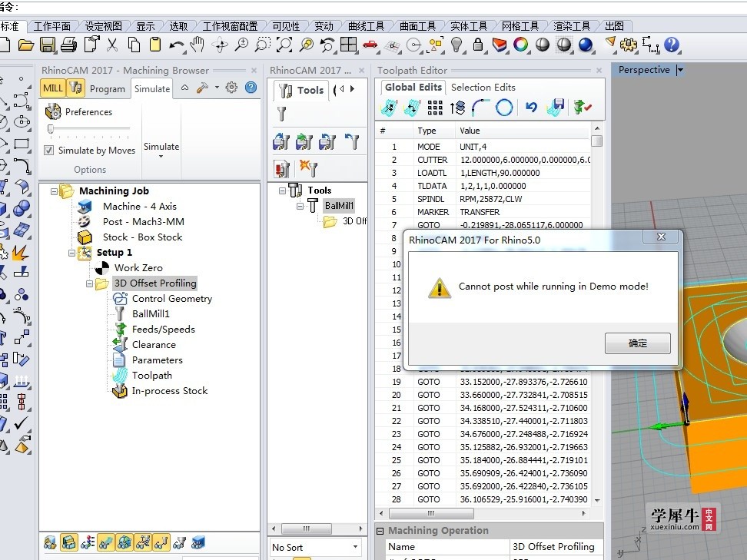
Task: Select Stock - Box Stock item
Action: tap(142, 237)
